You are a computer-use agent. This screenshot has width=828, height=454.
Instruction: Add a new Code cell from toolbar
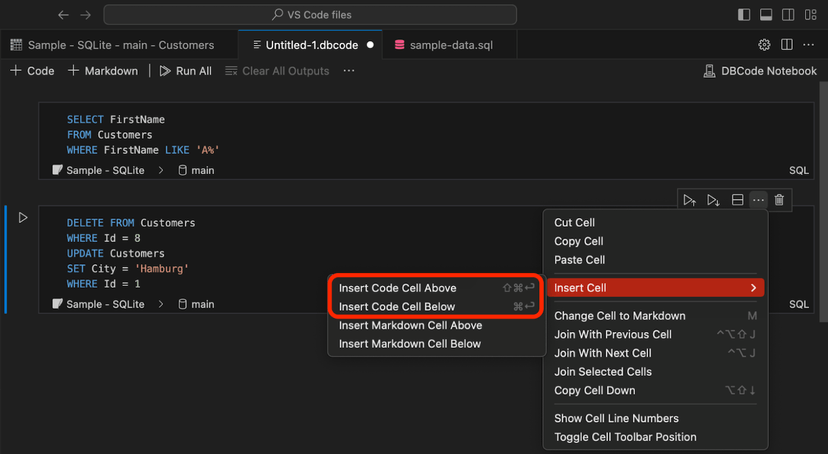(x=32, y=71)
